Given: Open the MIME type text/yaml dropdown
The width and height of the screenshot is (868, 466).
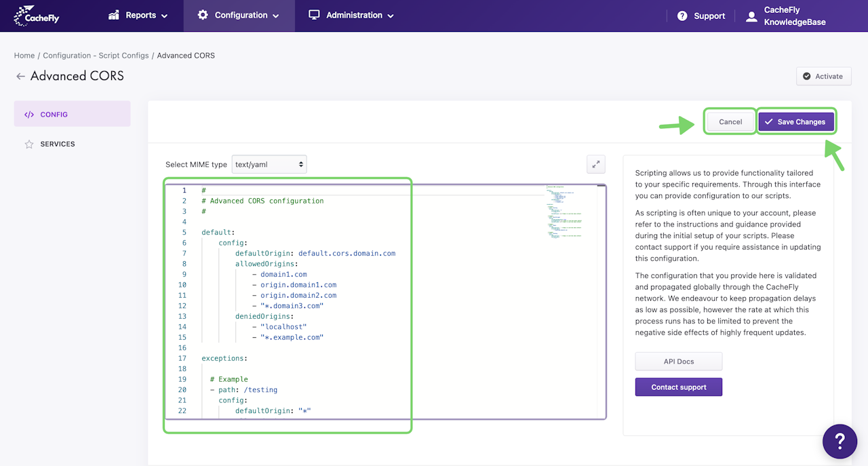Looking at the screenshot, I should (269, 164).
